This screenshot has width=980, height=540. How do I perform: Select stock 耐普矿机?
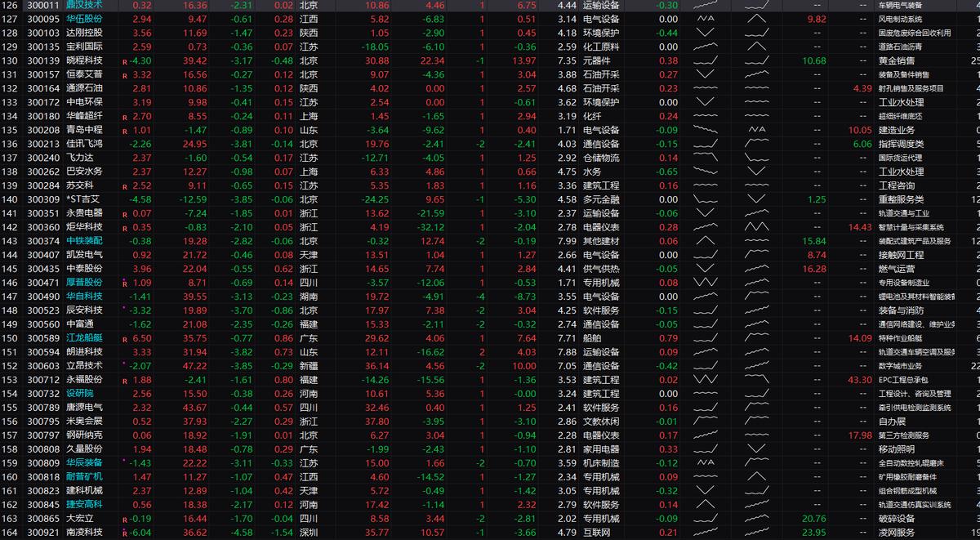(x=84, y=477)
